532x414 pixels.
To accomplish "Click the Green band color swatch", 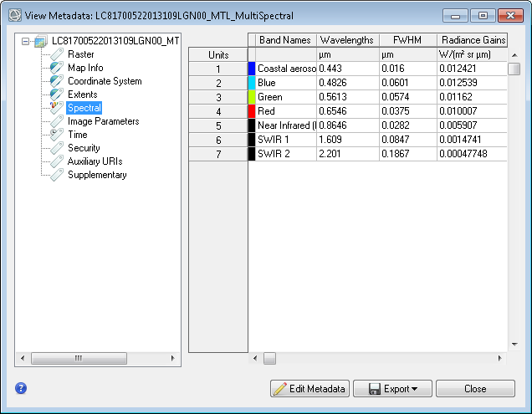I will [x=252, y=97].
